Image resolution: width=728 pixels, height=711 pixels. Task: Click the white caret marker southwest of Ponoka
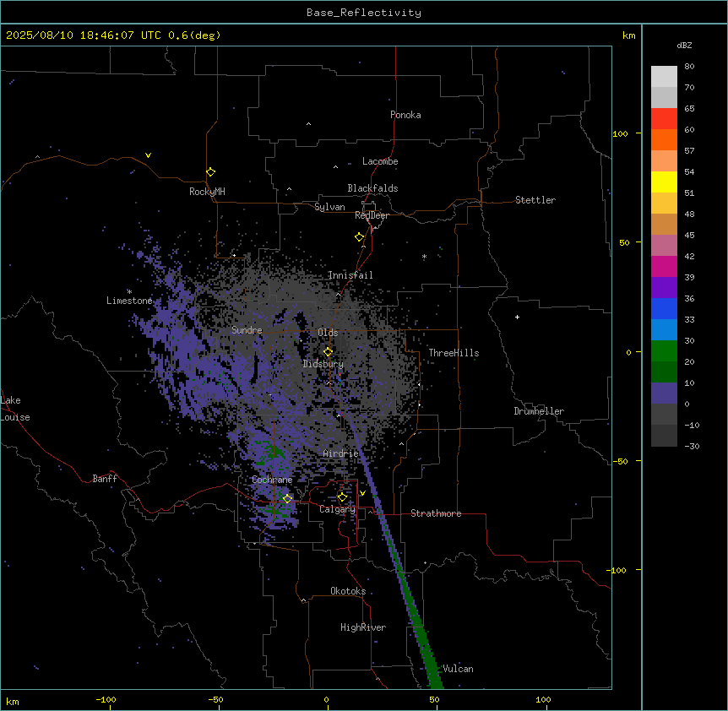pos(308,124)
